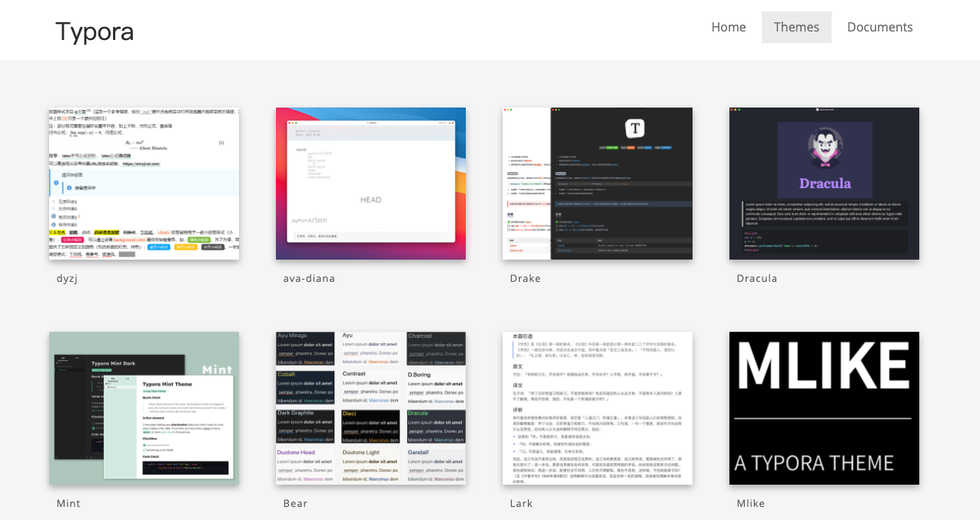The height and width of the screenshot is (520, 980).
Task: Click the Mlike theme name label
Action: [x=750, y=503]
